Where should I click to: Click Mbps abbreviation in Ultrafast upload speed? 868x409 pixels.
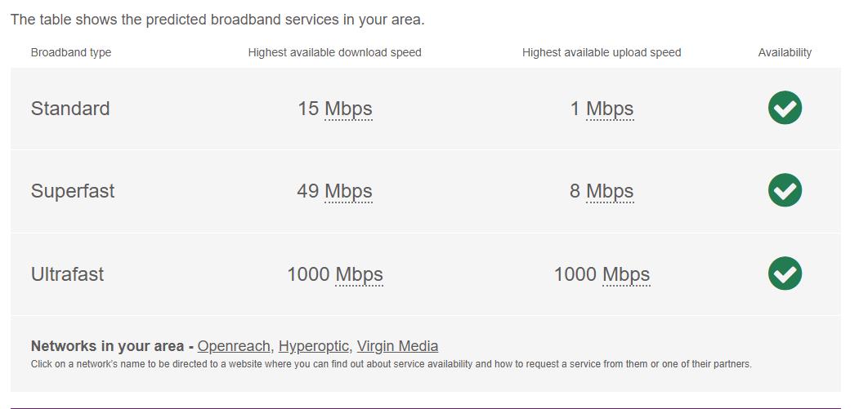[x=626, y=274]
